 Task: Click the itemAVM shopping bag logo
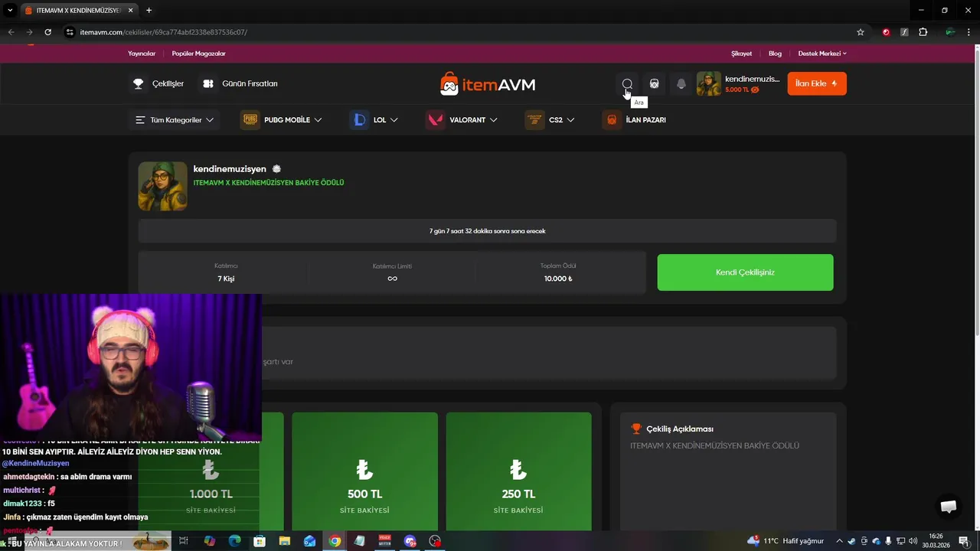pos(449,83)
